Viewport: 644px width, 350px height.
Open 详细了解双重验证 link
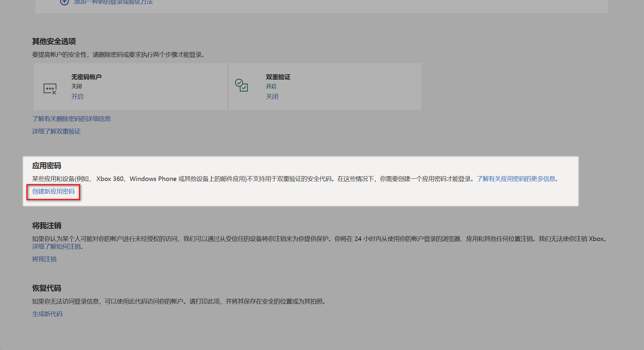point(56,131)
